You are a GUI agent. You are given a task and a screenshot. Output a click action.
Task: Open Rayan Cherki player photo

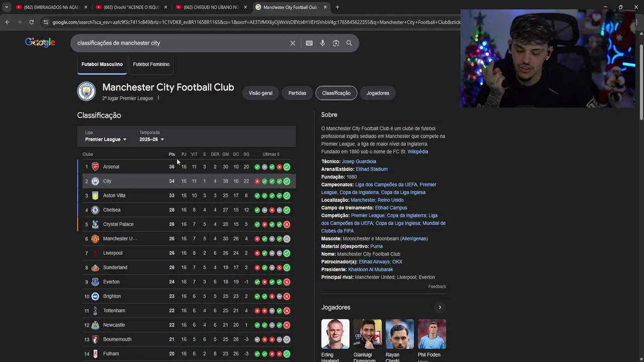(x=399, y=334)
